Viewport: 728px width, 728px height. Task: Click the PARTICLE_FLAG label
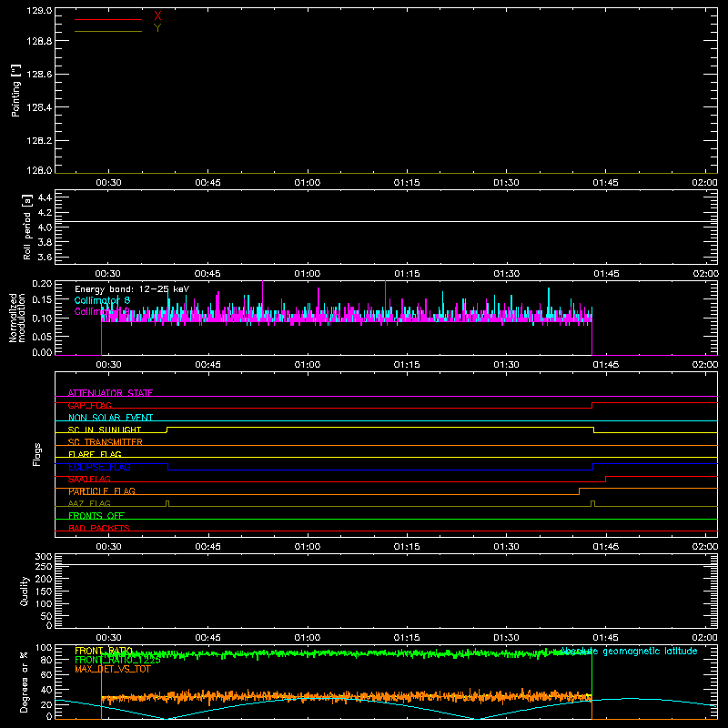coord(102,491)
